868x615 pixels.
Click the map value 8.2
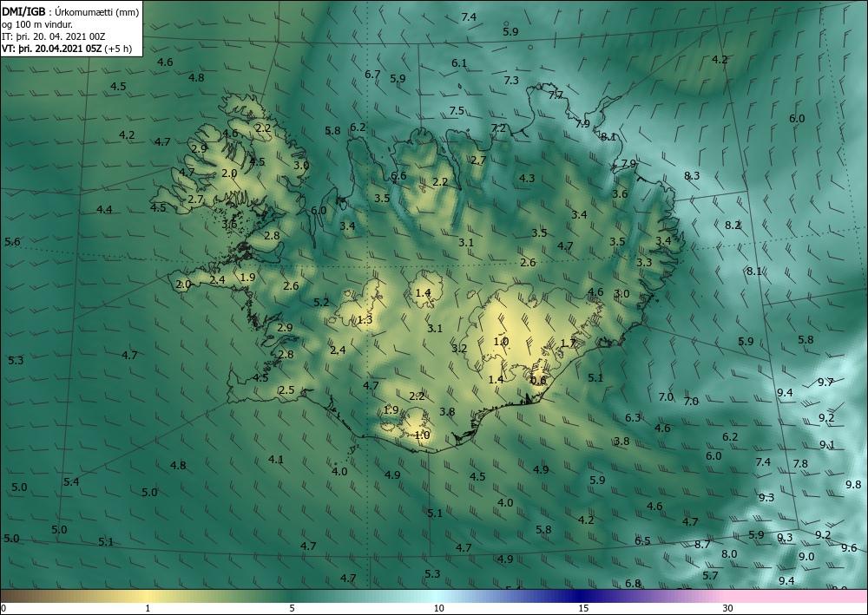(x=733, y=225)
